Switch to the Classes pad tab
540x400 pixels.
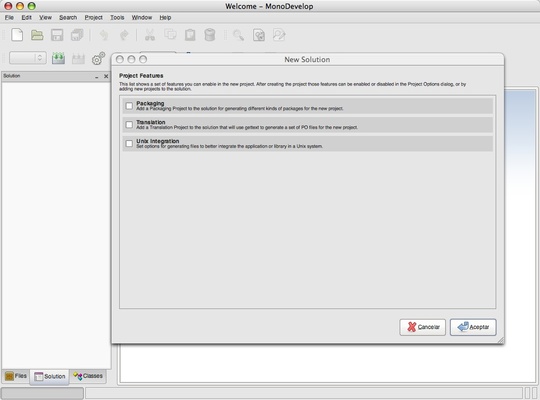pyautogui.click(x=88, y=376)
